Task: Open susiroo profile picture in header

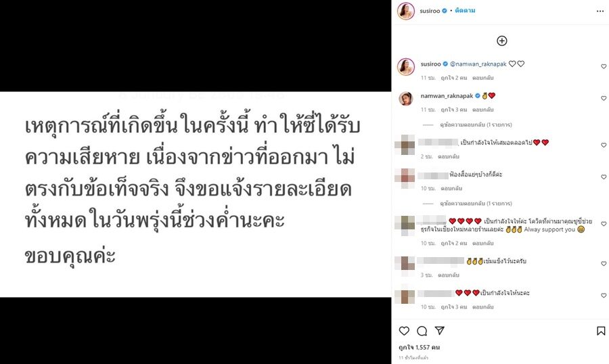Action: pyautogui.click(x=406, y=11)
